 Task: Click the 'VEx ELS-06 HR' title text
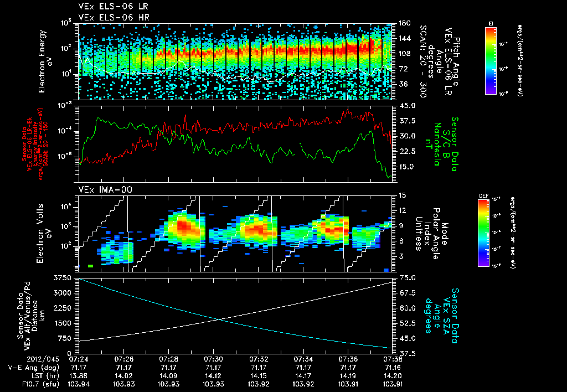point(114,17)
